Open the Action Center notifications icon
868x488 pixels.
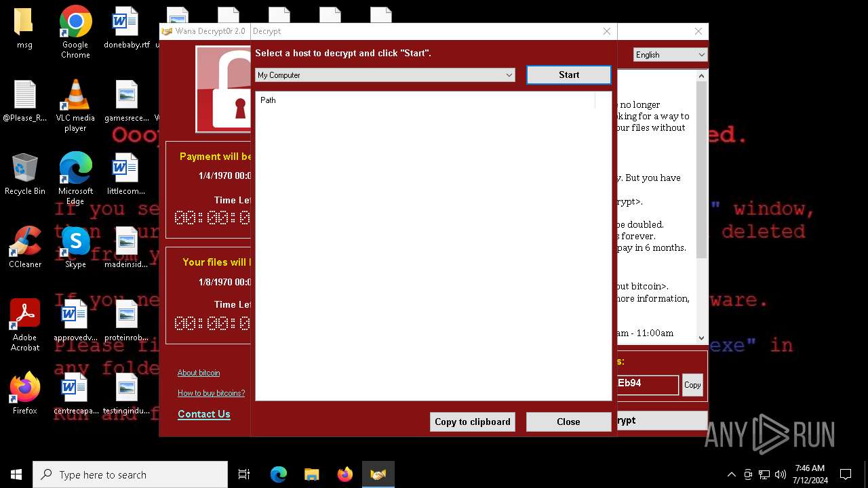846,474
